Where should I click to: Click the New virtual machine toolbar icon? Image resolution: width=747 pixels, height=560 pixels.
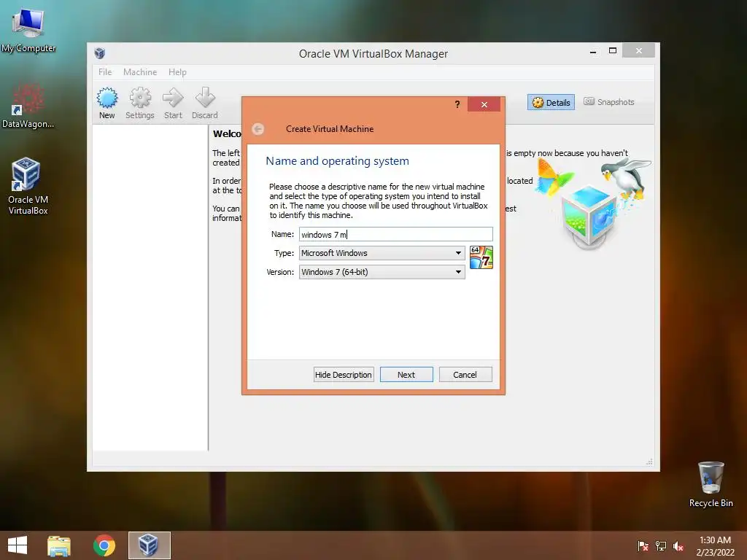[107, 103]
